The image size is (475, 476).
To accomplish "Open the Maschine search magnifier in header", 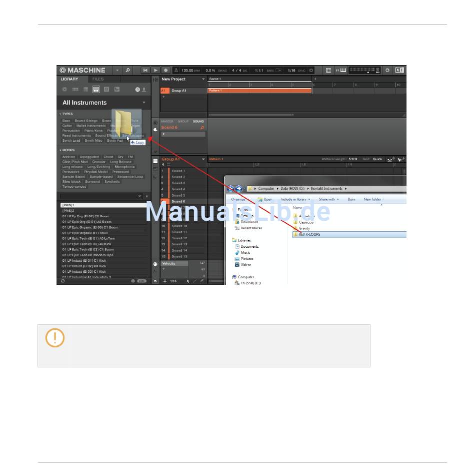I will click(127, 70).
